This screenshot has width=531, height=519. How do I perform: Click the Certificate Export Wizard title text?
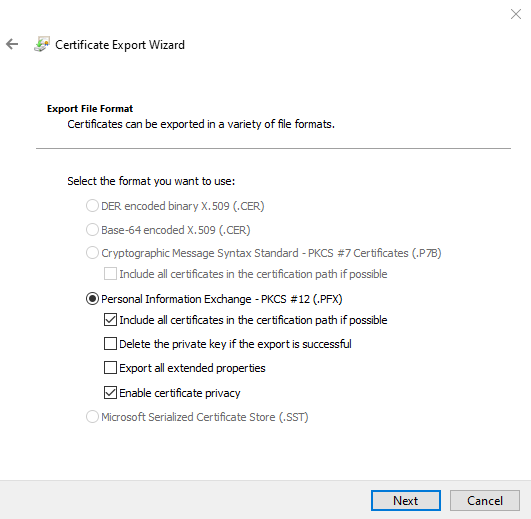point(120,45)
